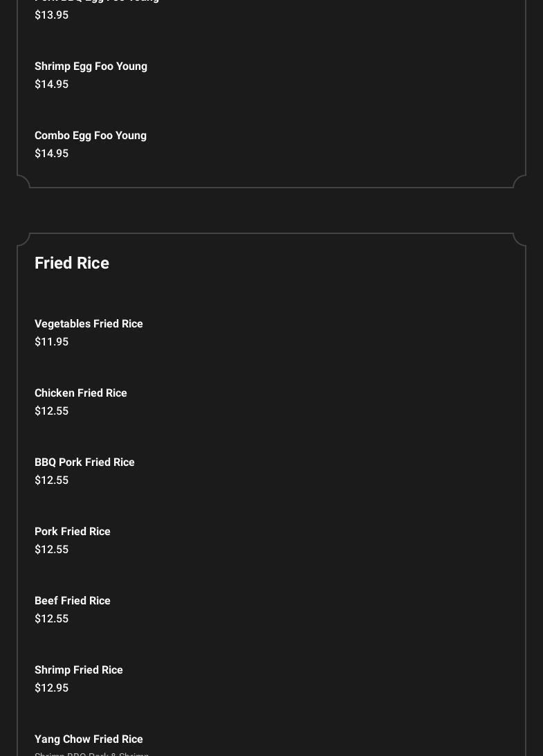The height and width of the screenshot is (756, 543).
Task: Click the price under Shrimp Egg Foo Young
Action: pyautogui.click(x=51, y=84)
